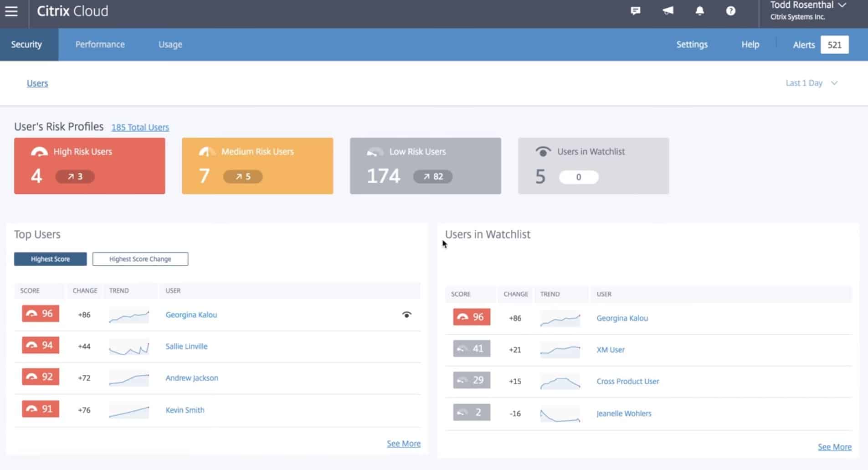Click trend sparkline for Andrew Jackson
The width and height of the screenshot is (868, 470).
pyautogui.click(x=129, y=378)
